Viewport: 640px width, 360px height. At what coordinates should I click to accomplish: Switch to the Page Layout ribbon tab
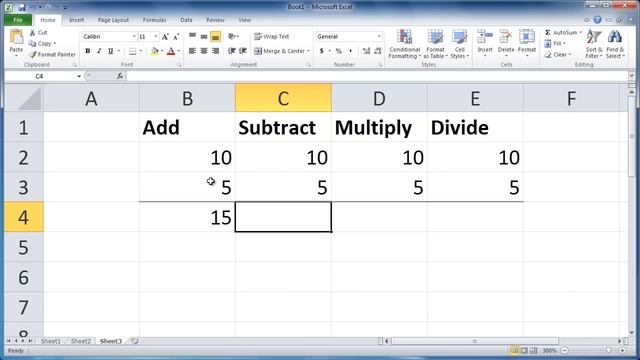113,20
